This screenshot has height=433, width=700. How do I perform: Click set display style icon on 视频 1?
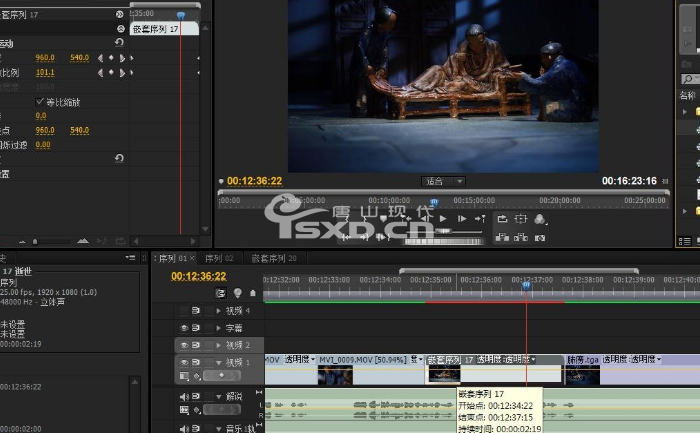click(184, 376)
